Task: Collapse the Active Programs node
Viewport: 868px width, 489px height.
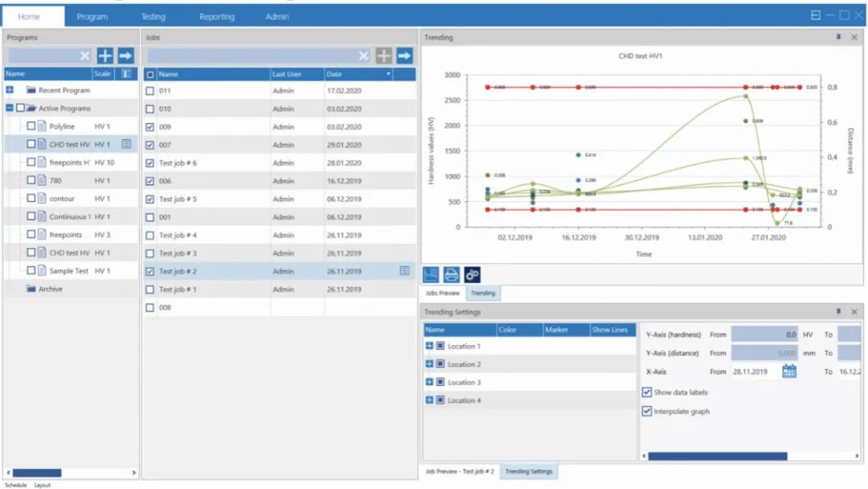Action: coord(10,108)
